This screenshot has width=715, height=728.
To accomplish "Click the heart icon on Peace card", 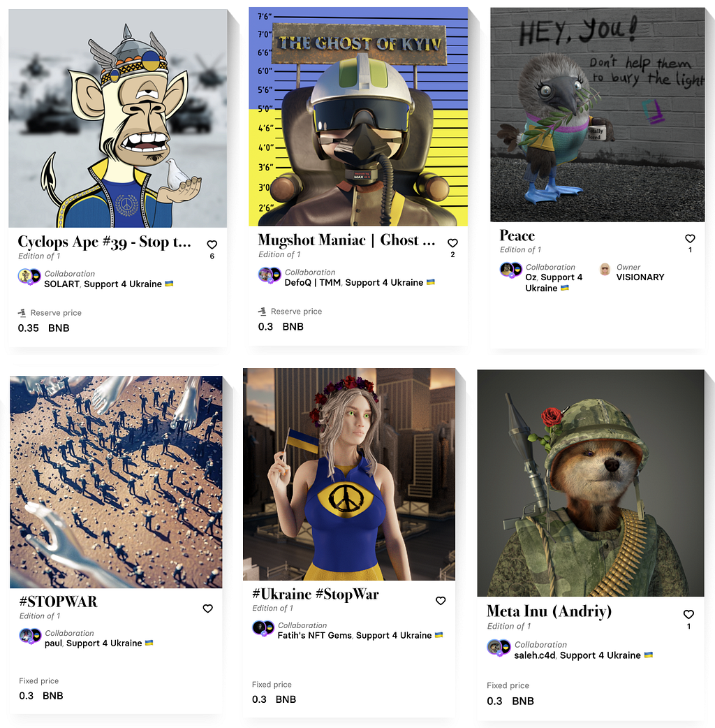I will (690, 239).
